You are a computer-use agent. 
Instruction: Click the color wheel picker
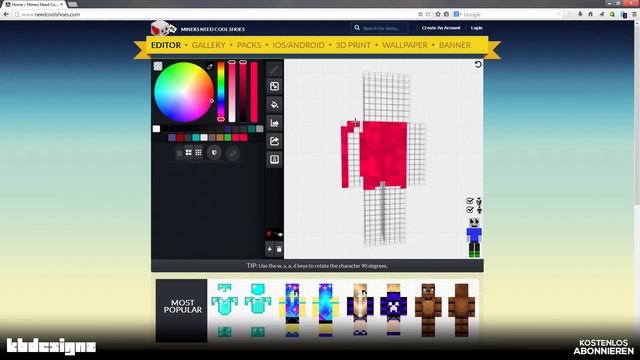[184, 92]
